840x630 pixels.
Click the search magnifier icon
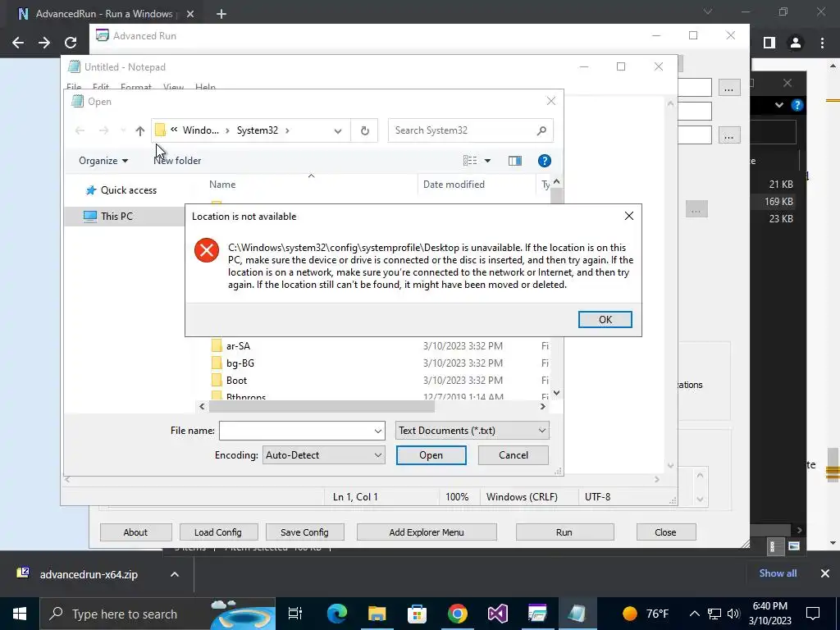tap(541, 130)
